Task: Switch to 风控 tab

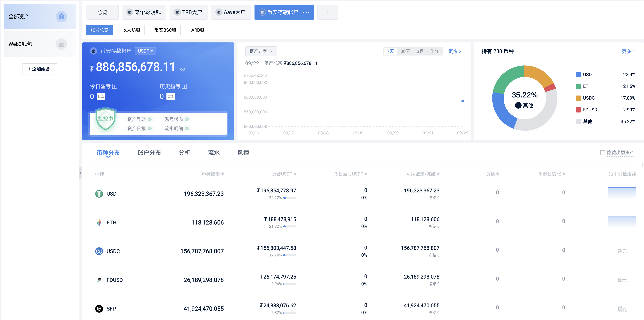Action: (243, 153)
